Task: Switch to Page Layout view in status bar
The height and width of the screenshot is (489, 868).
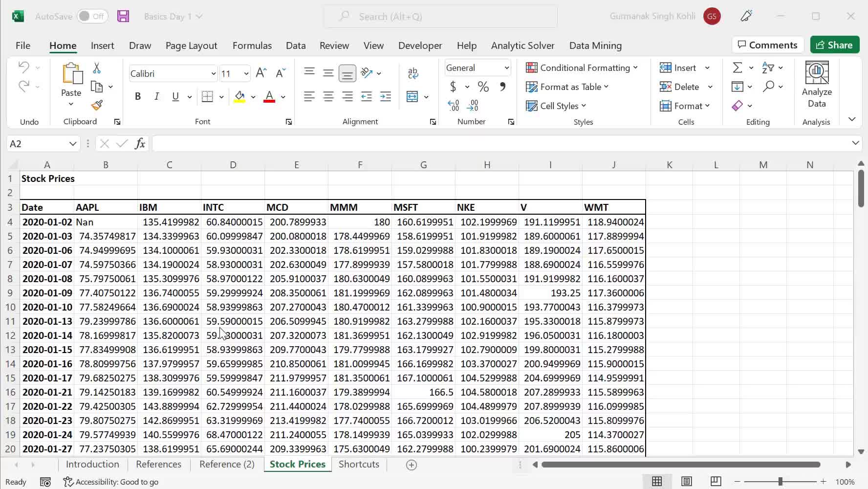Action: (687, 482)
